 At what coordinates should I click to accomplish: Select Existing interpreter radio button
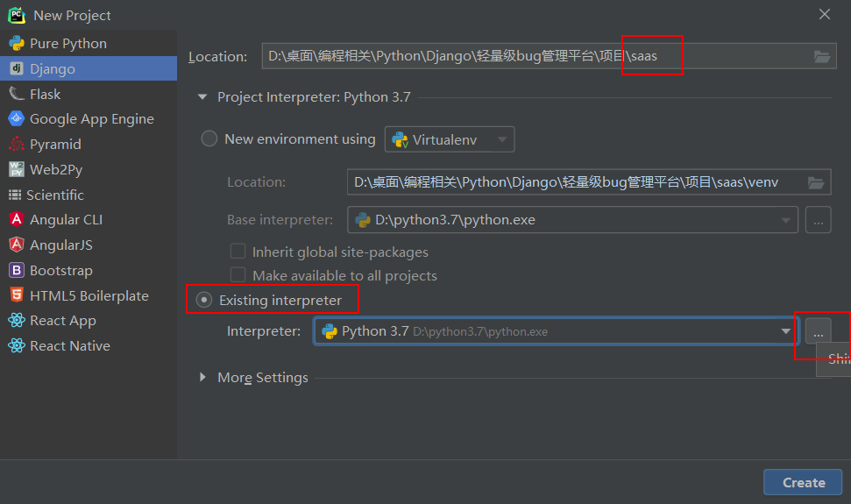point(204,300)
